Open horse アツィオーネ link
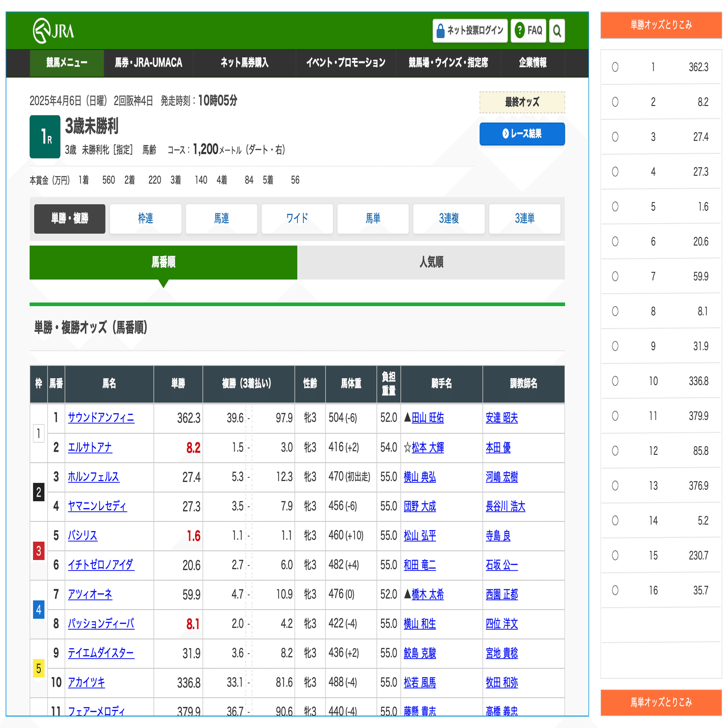Screen dimensions: 728x728 90,594
